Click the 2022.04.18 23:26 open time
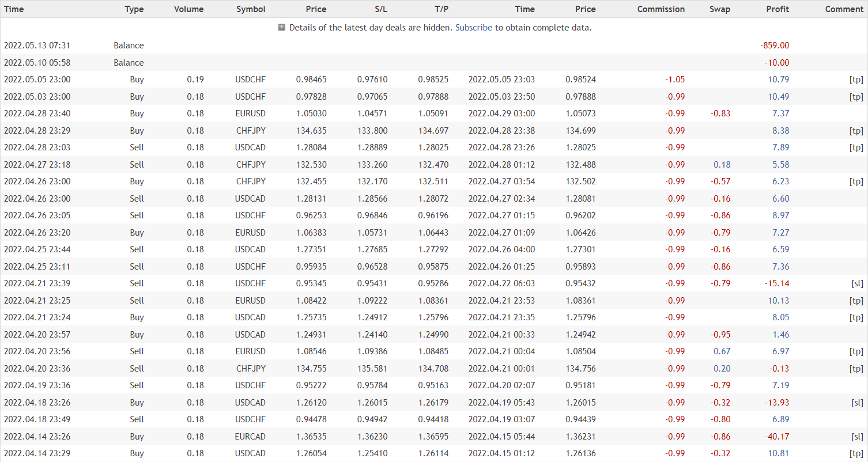This screenshot has height=462, width=868. (x=37, y=403)
